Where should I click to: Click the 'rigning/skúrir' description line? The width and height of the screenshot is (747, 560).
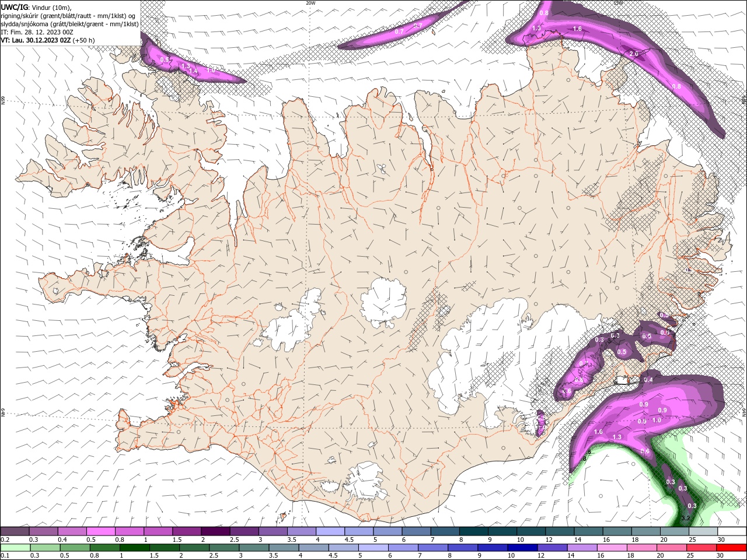[x=68, y=16]
